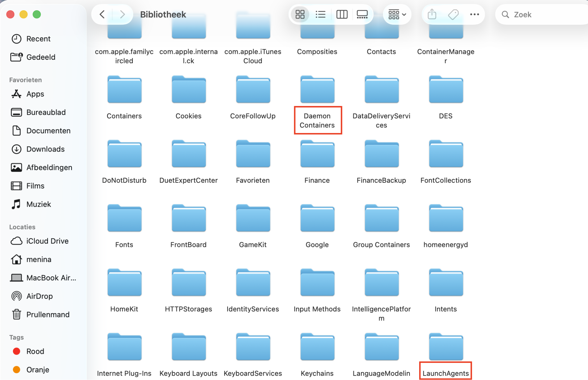Open the LaunchAgents folder
This screenshot has width=588, height=380.
click(x=445, y=347)
